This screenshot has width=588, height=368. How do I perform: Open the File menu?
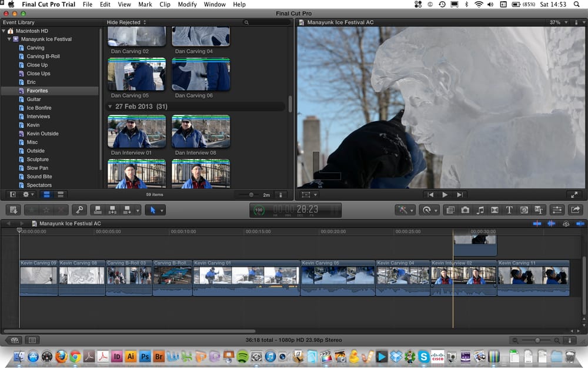click(x=88, y=5)
